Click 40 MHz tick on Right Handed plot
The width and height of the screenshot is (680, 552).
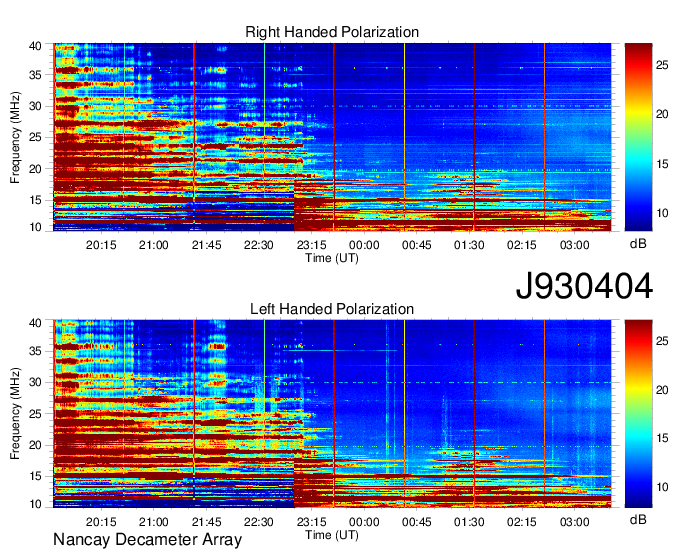[35, 46]
